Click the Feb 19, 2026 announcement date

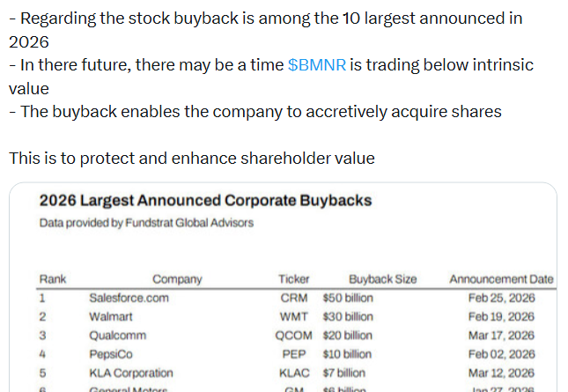501,316
